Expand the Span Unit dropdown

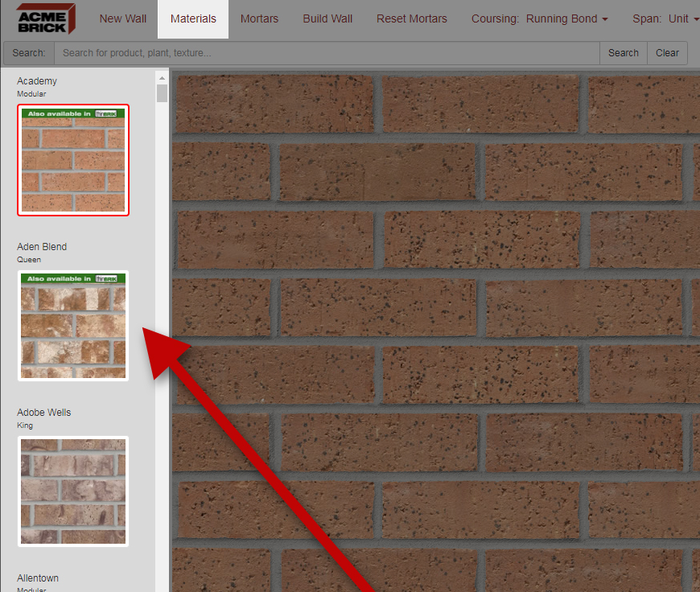pyautogui.click(x=672, y=18)
